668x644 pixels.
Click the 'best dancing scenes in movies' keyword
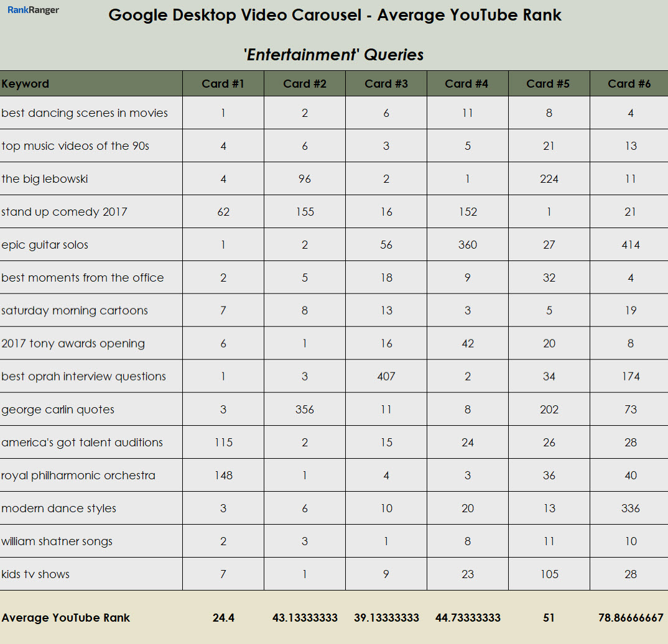coord(85,113)
